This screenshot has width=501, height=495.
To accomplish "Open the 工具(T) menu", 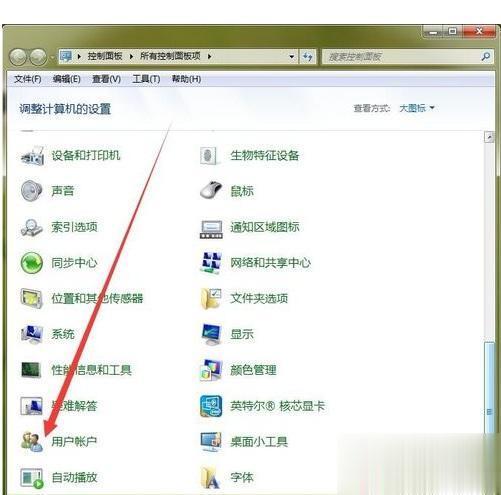I will (x=146, y=79).
